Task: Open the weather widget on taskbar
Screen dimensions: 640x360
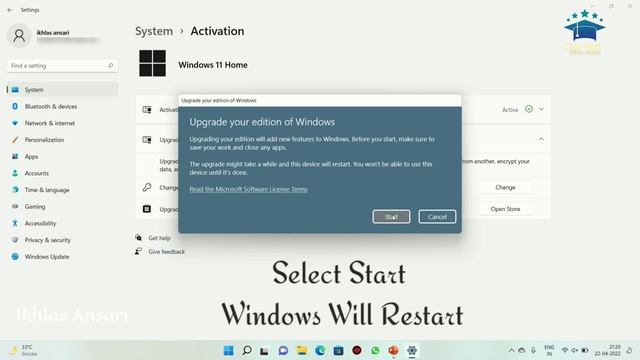Action: point(24,351)
